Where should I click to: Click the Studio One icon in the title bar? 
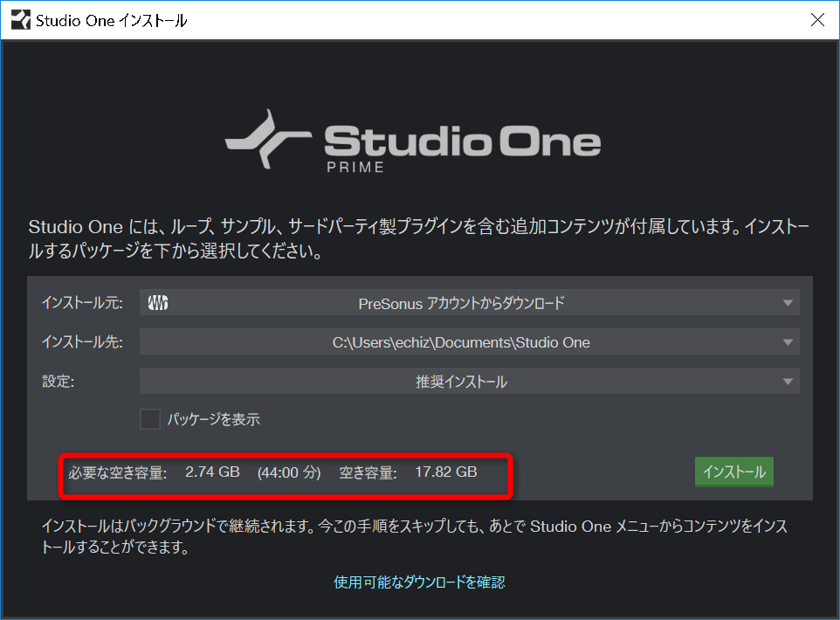click(19, 19)
